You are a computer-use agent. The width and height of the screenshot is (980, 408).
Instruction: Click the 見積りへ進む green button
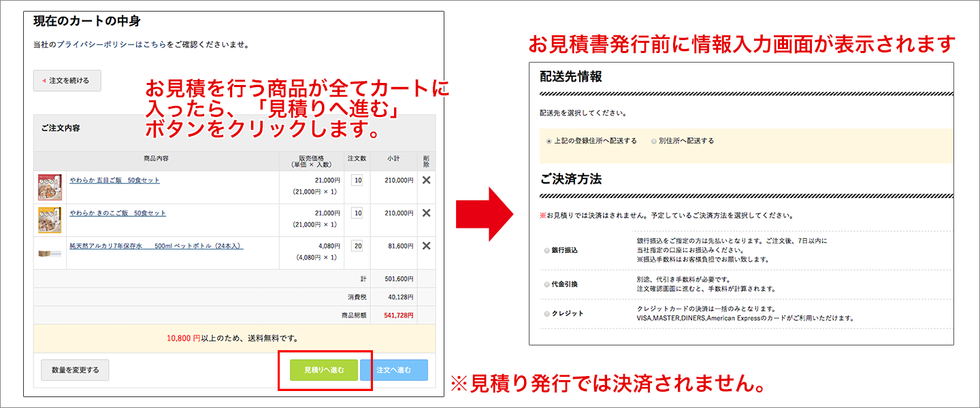(x=324, y=370)
